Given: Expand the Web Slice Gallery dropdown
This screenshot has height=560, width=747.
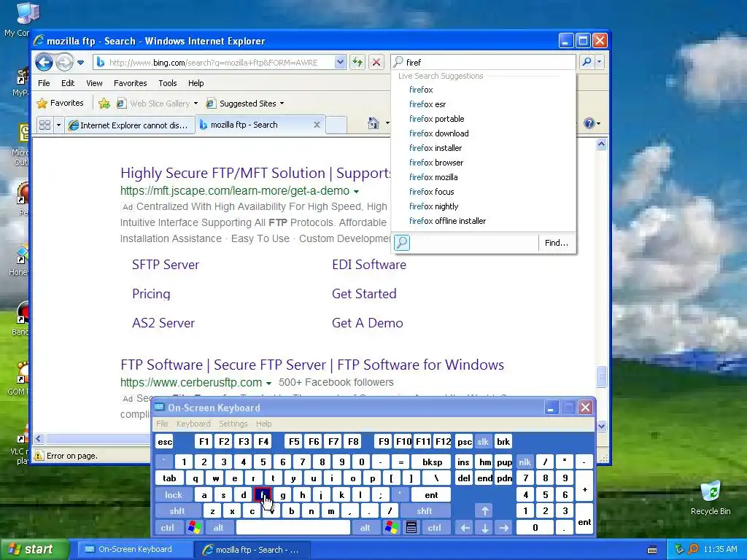Looking at the screenshot, I should point(196,104).
